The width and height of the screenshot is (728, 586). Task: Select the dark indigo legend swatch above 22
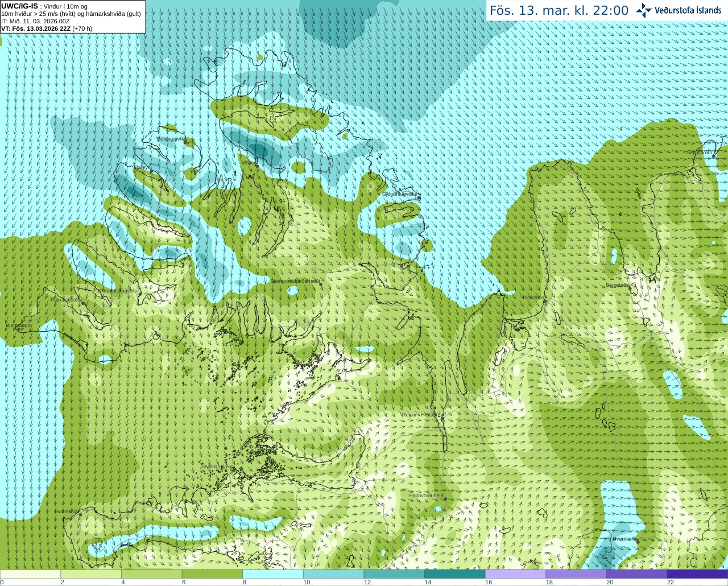[697, 574]
